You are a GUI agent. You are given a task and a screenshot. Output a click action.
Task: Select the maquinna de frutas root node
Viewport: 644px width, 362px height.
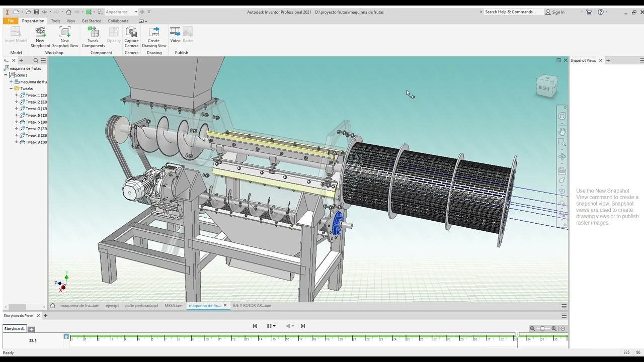[x=23, y=68]
